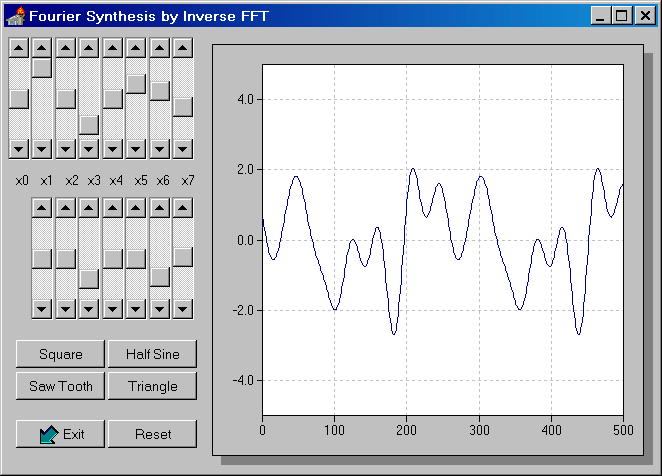This screenshot has width=662, height=476.
Task: Maximize the Fourier Synthesis window
Action: point(622,16)
